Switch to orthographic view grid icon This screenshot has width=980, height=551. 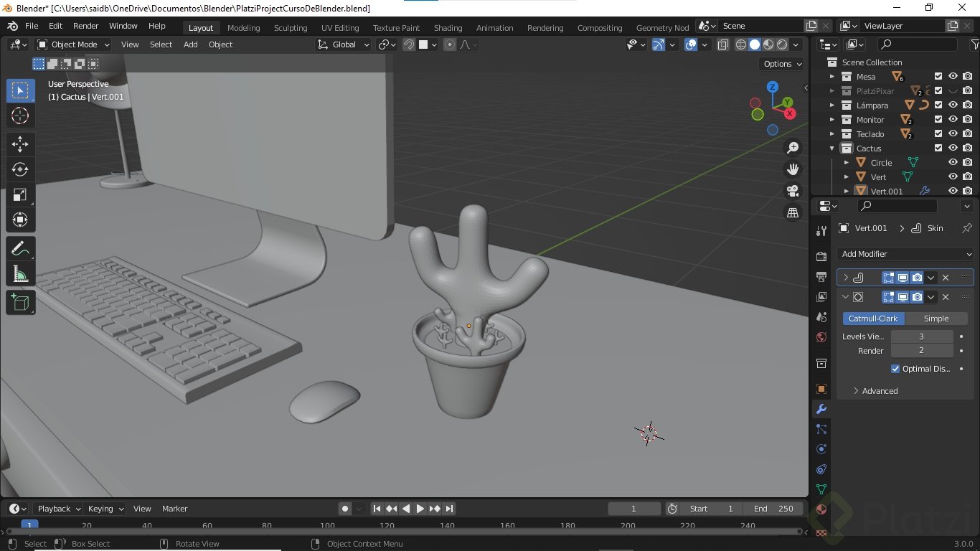[793, 213]
